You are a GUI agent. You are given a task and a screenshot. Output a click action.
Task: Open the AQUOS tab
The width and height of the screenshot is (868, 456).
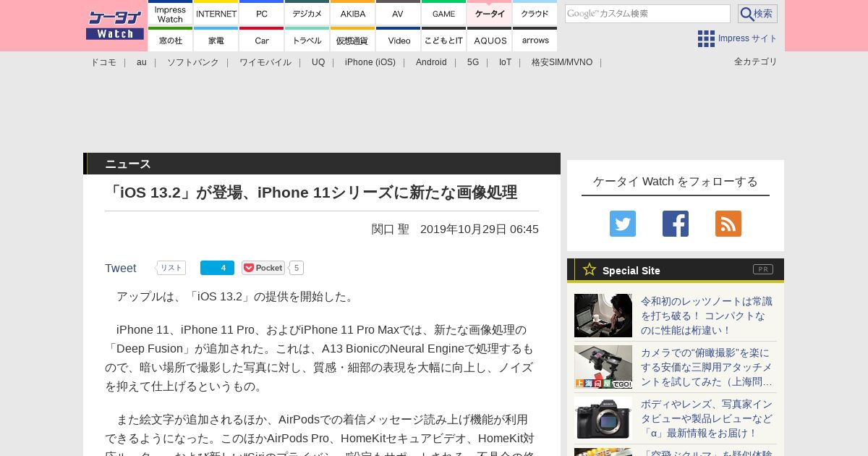490,39
